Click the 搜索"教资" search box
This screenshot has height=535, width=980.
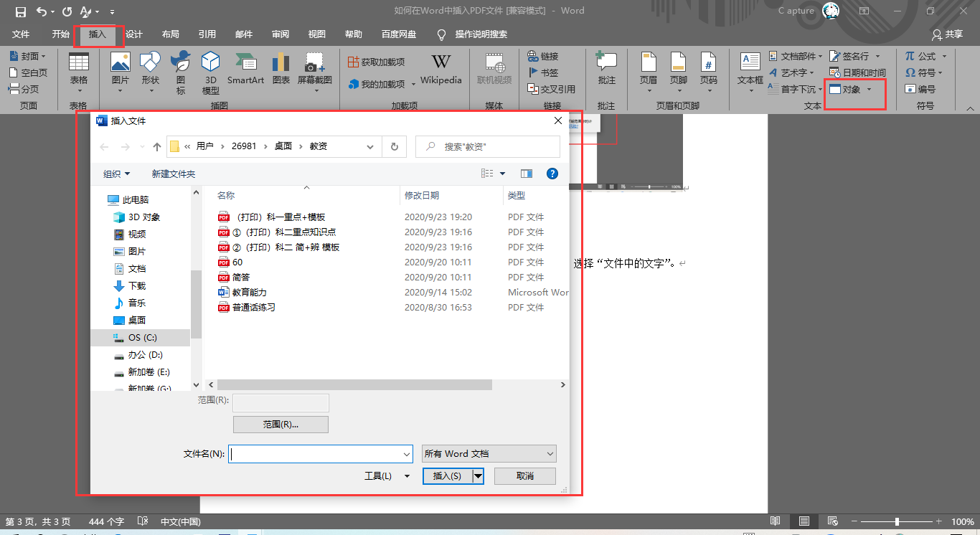tap(488, 146)
